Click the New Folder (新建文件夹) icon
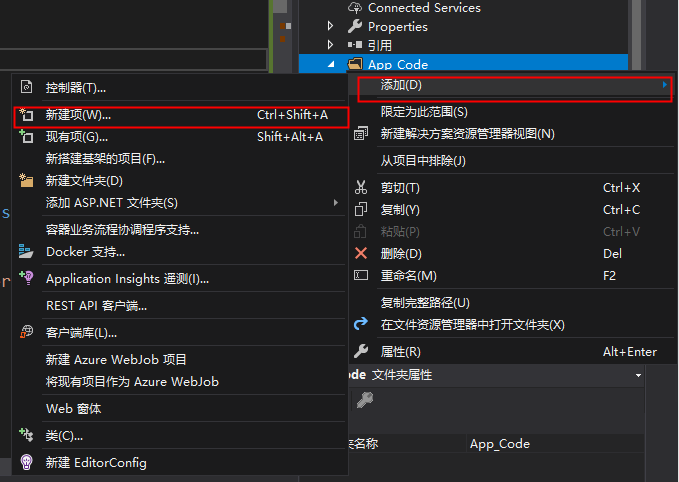The width and height of the screenshot is (679, 482). click(27, 181)
